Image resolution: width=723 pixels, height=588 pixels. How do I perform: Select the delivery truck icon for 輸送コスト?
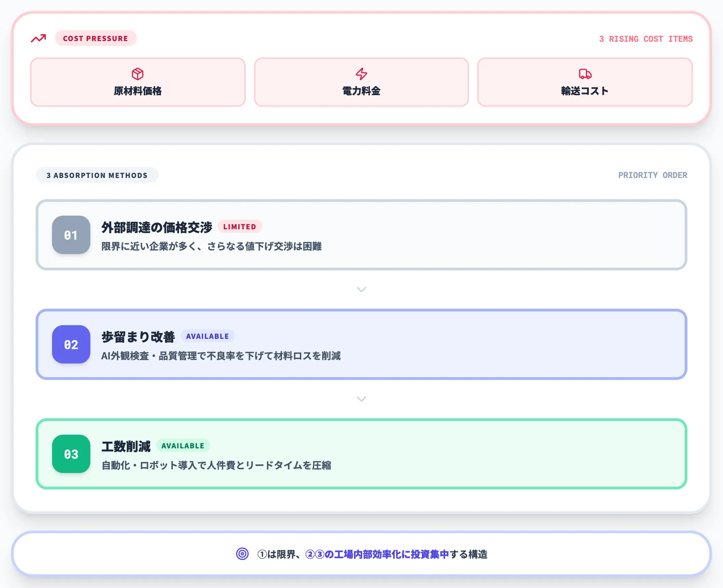click(x=585, y=74)
